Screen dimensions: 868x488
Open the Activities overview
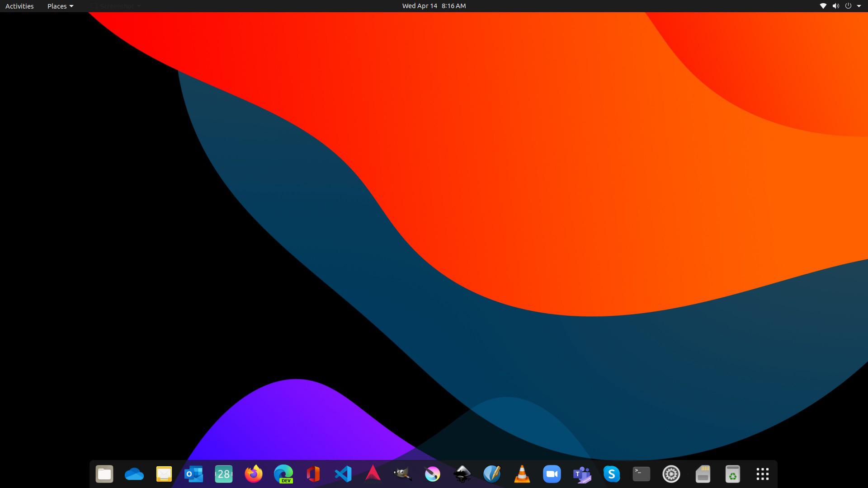click(19, 6)
